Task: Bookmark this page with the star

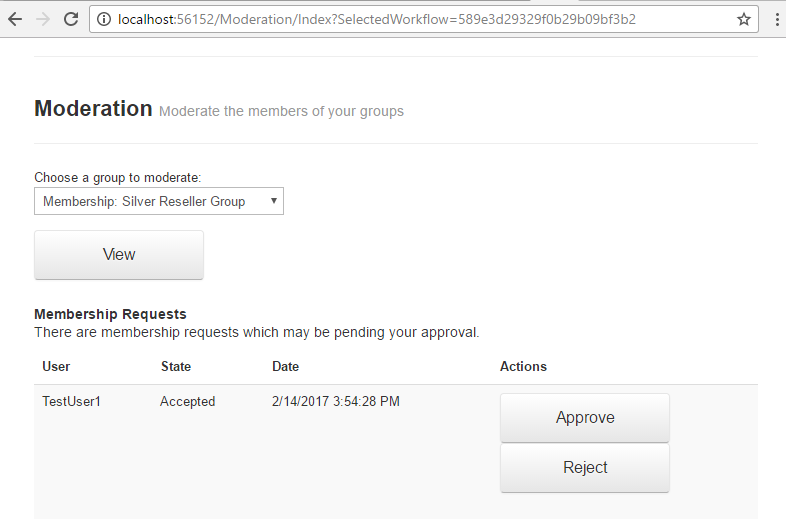Action: [x=744, y=19]
